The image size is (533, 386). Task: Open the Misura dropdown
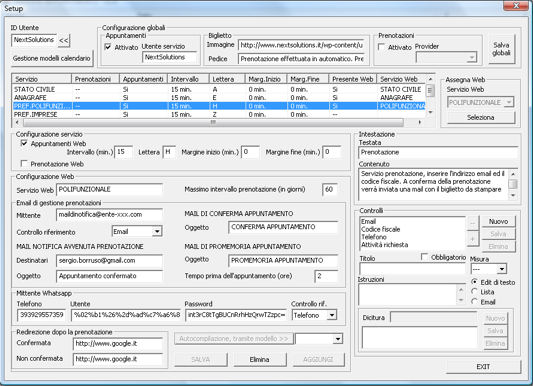pyautogui.click(x=502, y=269)
